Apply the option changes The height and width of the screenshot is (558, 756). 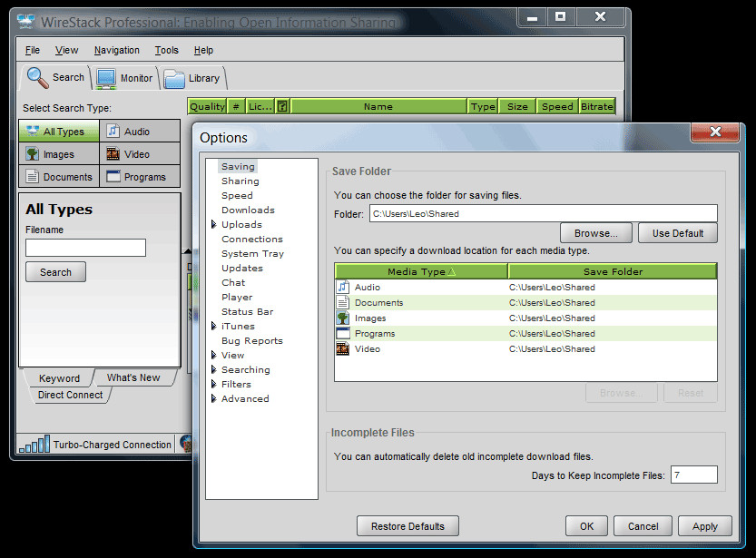click(x=705, y=526)
